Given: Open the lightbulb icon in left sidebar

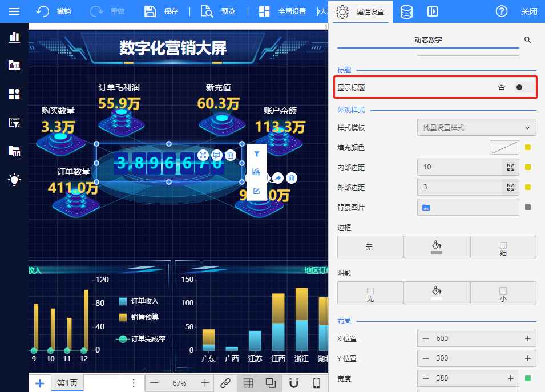Looking at the screenshot, I should pos(14,180).
